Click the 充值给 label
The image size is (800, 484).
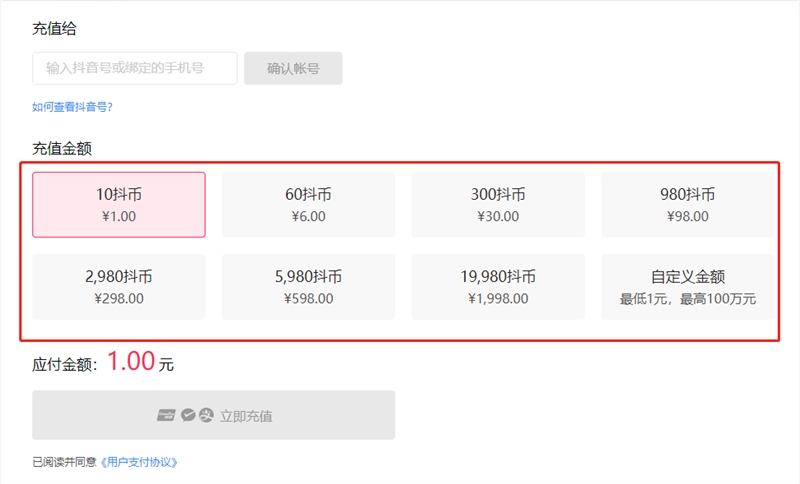coord(54,28)
